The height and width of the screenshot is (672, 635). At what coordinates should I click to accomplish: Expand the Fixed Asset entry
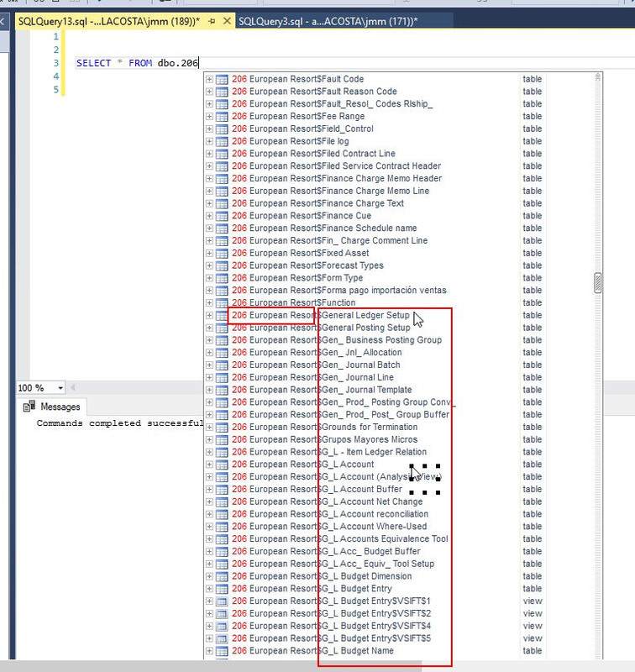[209, 253]
